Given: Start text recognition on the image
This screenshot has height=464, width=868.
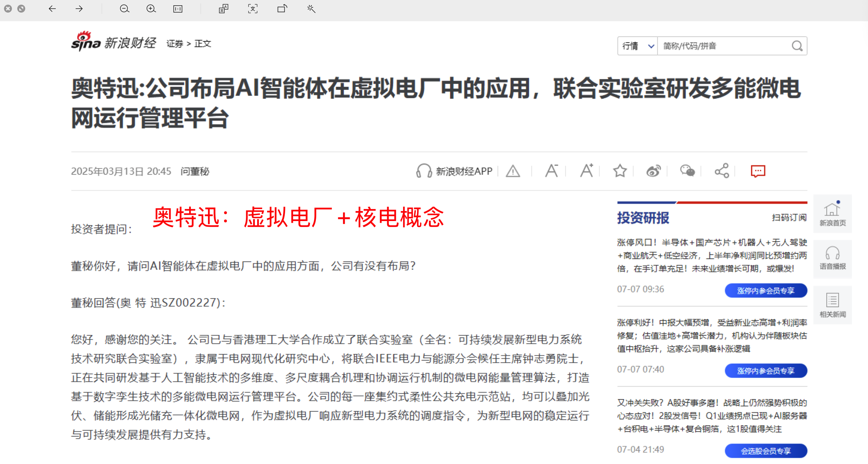Looking at the screenshot, I should point(253,9).
